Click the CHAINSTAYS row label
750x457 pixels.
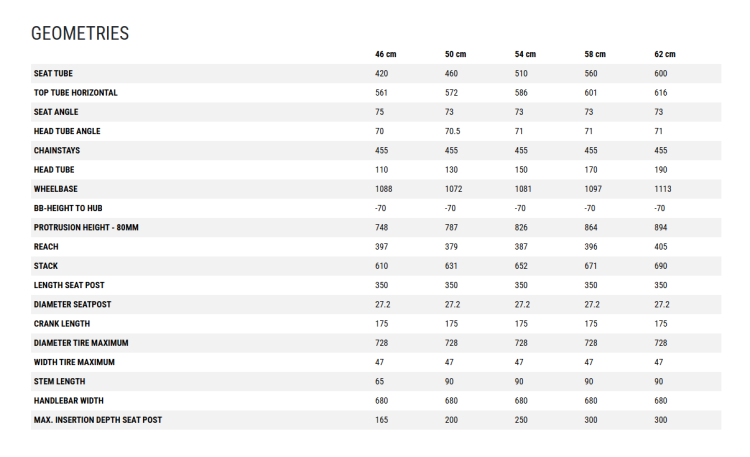[57, 150]
